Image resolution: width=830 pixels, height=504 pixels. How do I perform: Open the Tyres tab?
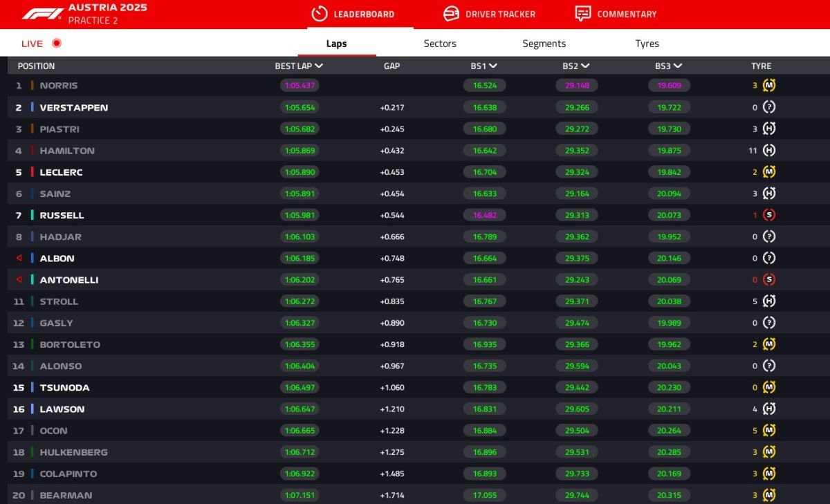(x=647, y=44)
